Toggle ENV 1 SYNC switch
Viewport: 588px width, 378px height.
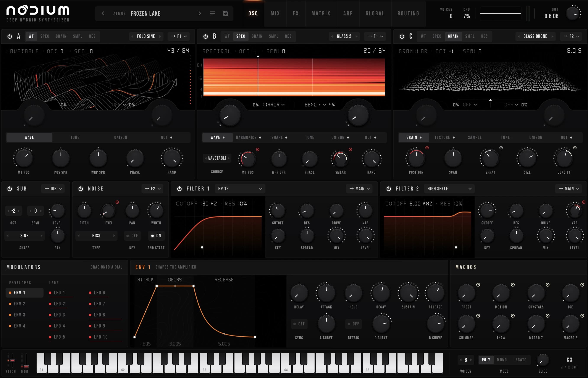299,324
